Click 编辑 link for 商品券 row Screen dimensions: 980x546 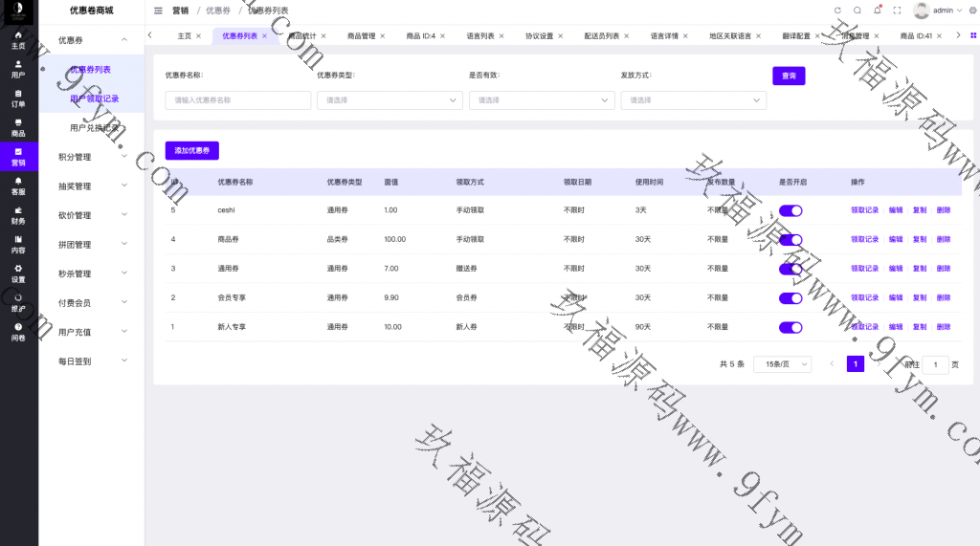pos(895,239)
